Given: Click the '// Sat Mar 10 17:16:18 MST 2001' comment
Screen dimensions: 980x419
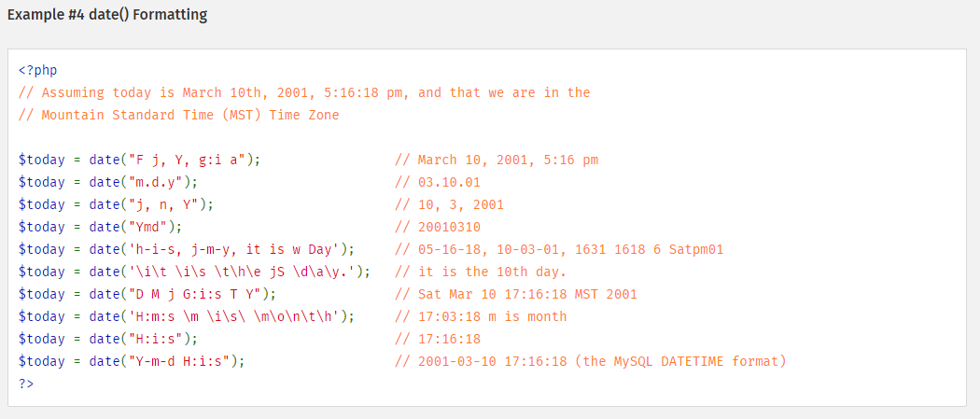Looking at the screenshot, I should tap(516, 294).
